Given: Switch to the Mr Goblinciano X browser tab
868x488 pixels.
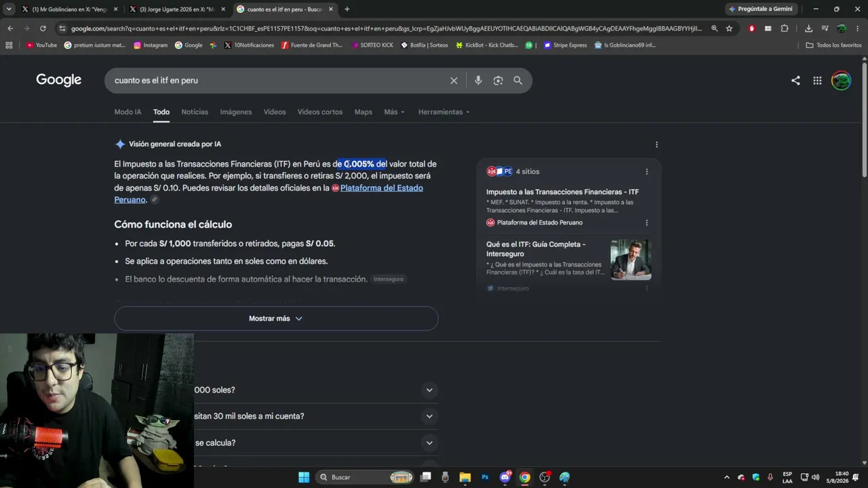Looking at the screenshot, I should [69, 9].
